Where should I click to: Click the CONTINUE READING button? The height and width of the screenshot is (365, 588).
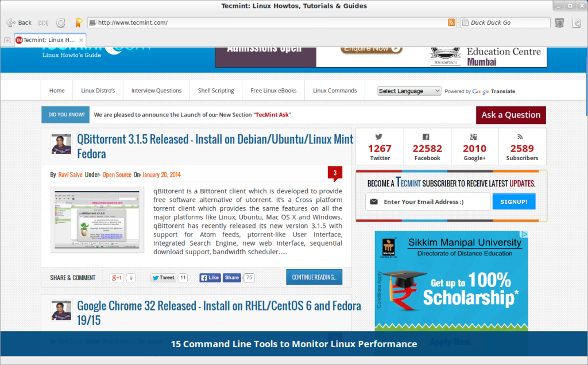(314, 277)
